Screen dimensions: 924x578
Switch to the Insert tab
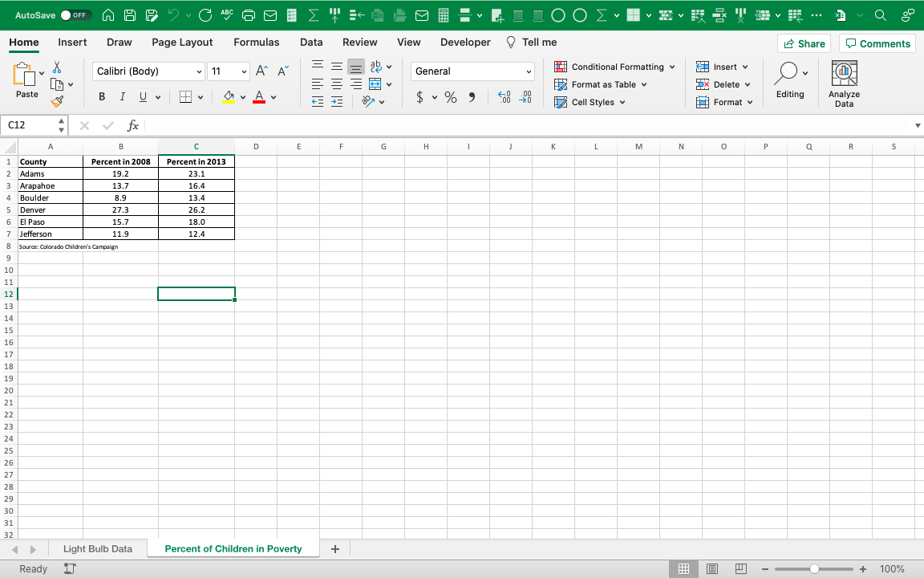72,43
